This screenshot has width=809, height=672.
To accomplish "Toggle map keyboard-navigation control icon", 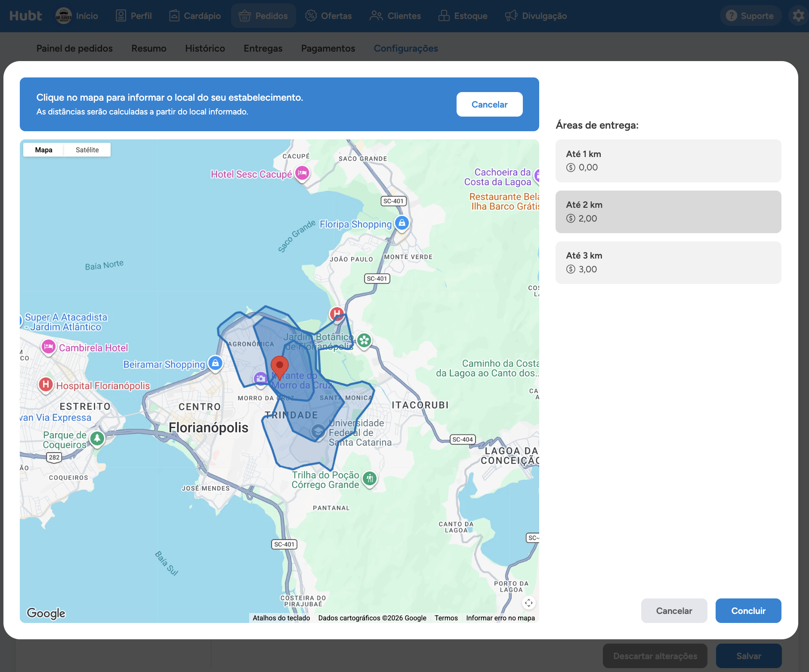I will point(528,603).
